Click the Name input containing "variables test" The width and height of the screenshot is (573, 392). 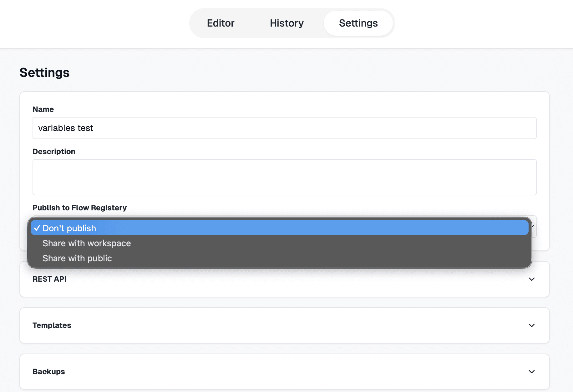tap(284, 128)
